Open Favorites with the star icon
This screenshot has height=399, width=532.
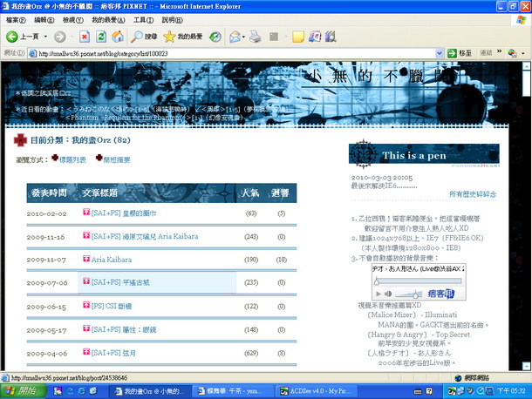(182, 37)
